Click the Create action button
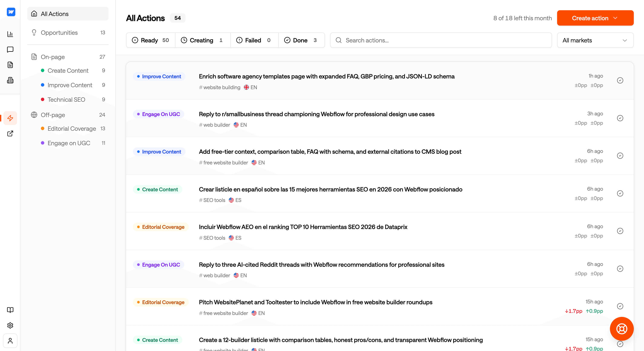The image size is (644, 351). pyautogui.click(x=595, y=18)
